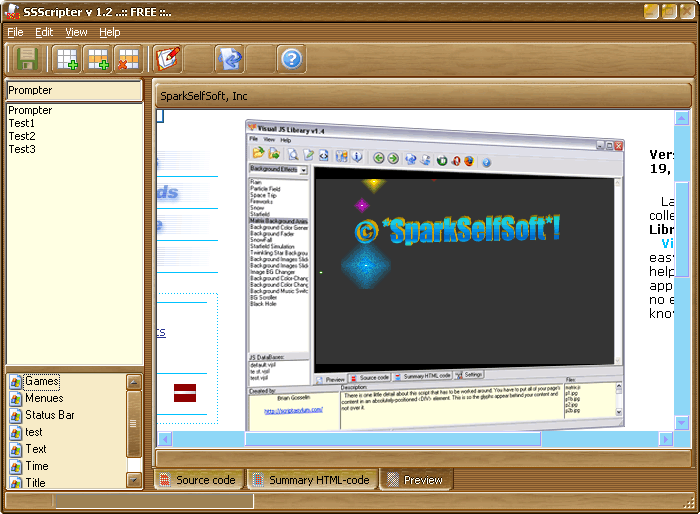The image size is (700, 514).
Task: Select Test1 in the script list
Action: click(21, 123)
